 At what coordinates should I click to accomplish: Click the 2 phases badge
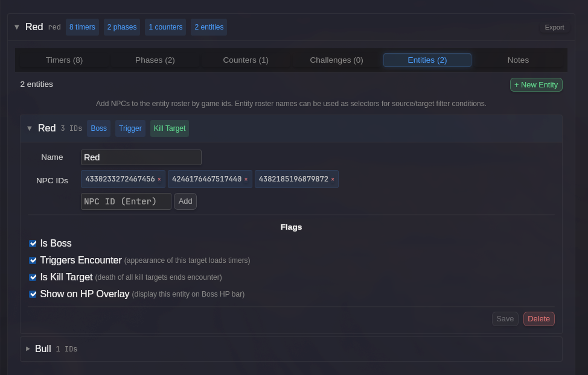pos(122,27)
